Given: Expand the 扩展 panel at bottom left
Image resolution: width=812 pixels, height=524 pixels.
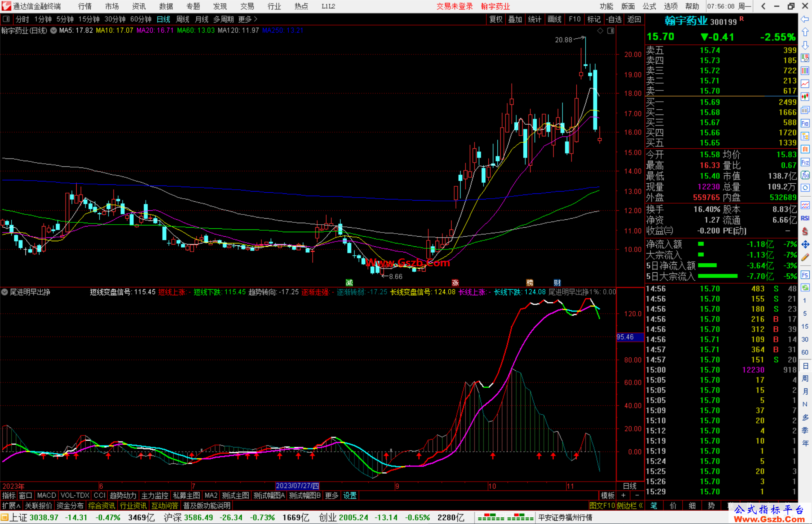Looking at the screenshot, I should [11, 506].
